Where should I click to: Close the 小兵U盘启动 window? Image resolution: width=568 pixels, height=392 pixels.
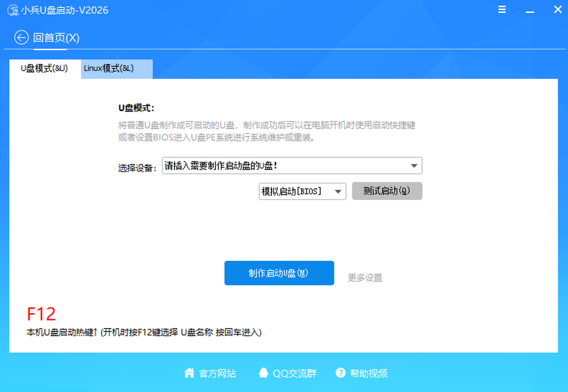coord(558,9)
